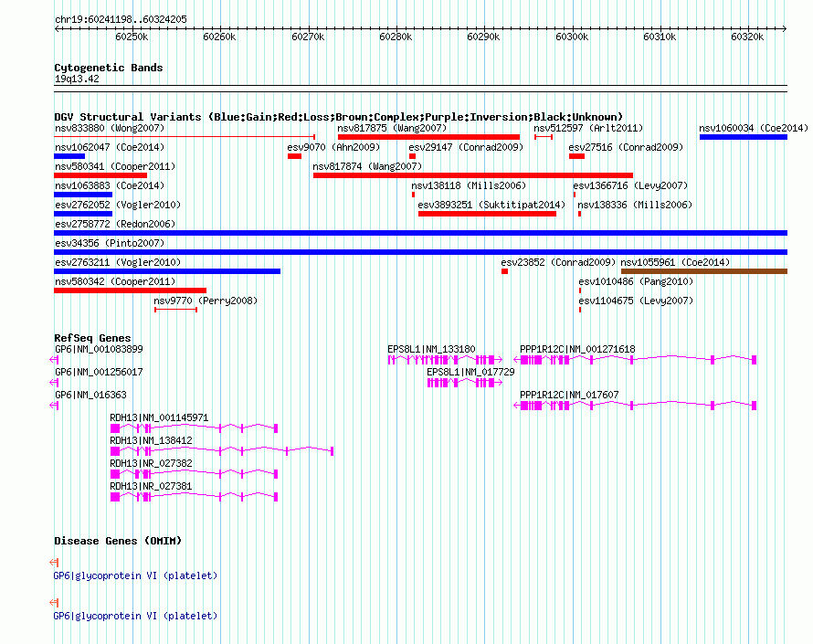Select RDH13|NR_027381 transcript
Screen dimensions: 813x644
coord(194,497)
